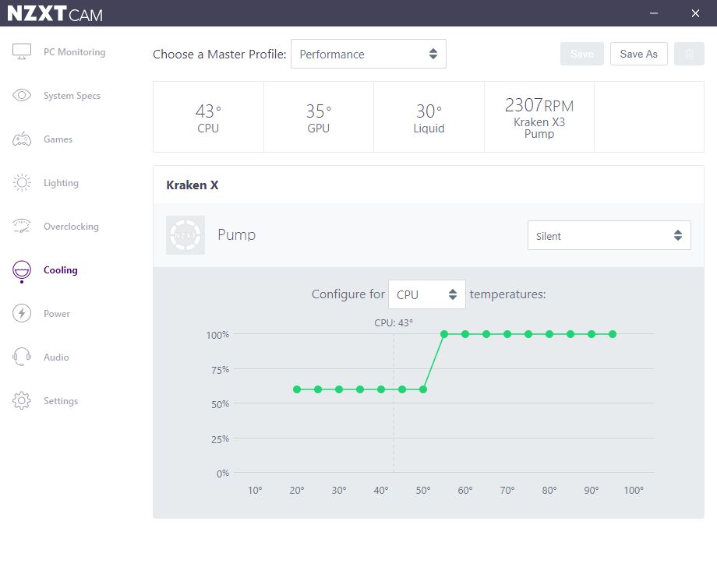717x588 pixels.
Task: Select the curve point at 35°
Action: [360, 389]
